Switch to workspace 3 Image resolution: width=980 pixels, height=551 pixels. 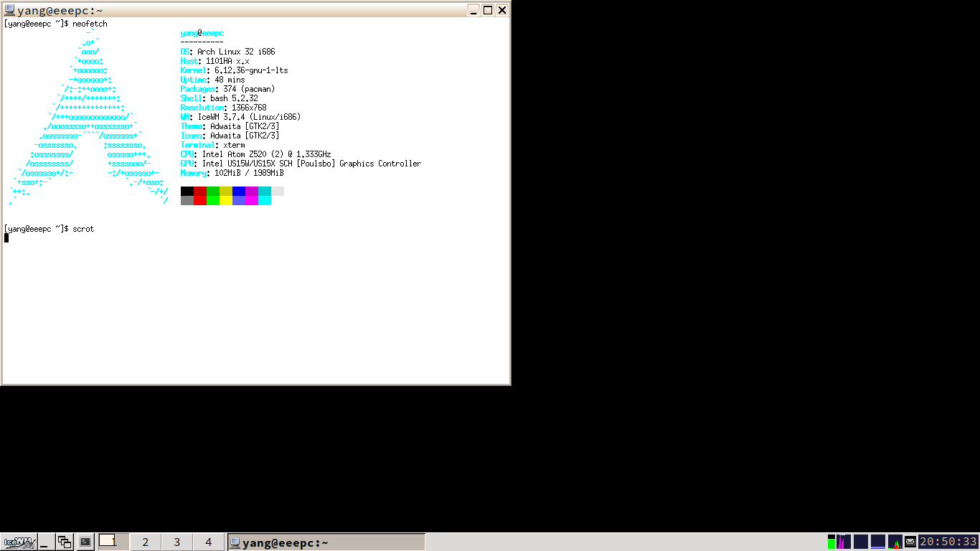click(x=176, y=542)
